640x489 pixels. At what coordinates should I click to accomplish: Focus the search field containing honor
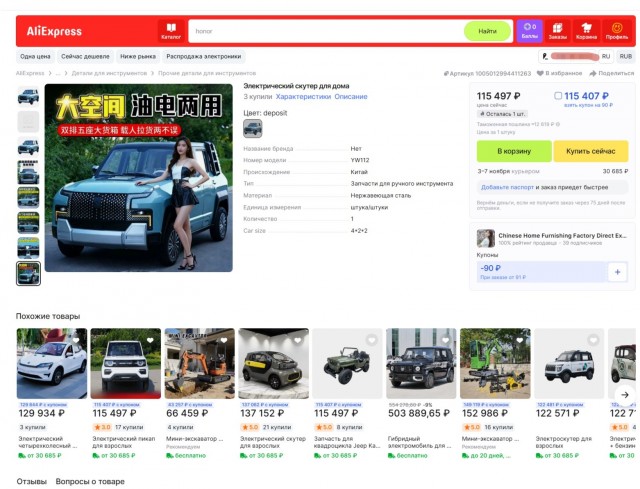click(326, 31)
